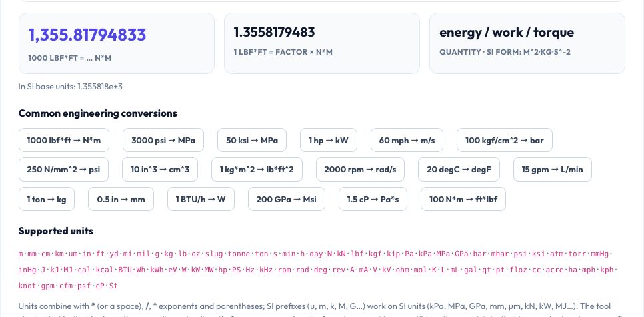Viewport: 644px width, 317px height.
Task: Click the 'cfm' unit in supported list
Action: tap(65, 286)
